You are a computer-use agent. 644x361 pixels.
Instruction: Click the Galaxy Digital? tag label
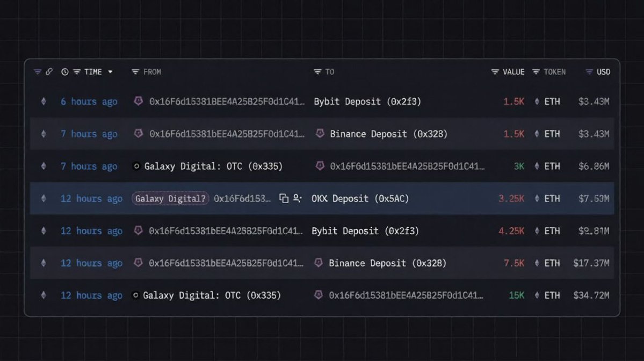170,198
